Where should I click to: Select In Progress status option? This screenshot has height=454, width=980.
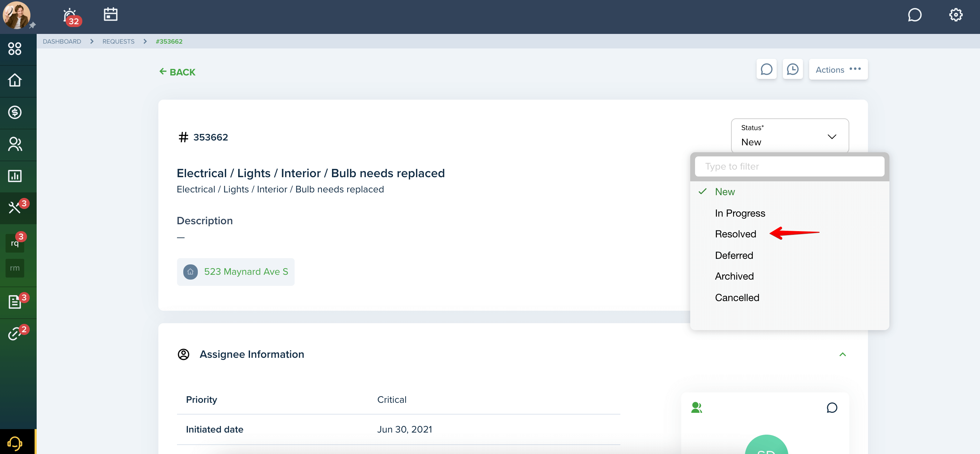click(740, 213)
